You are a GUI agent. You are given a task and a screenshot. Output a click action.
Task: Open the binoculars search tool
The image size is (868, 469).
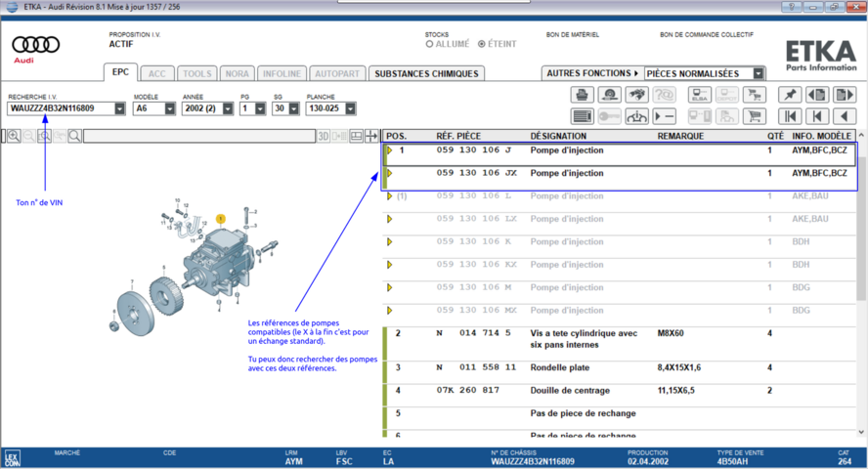637,95
